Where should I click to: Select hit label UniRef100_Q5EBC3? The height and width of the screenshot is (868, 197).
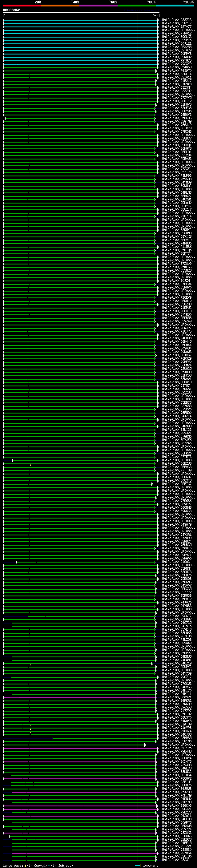176,402
